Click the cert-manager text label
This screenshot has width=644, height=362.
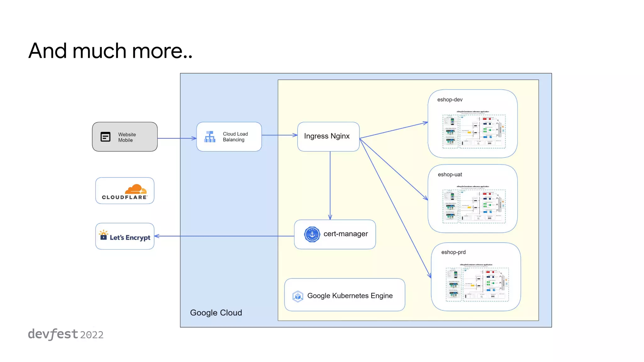point(345,234)
